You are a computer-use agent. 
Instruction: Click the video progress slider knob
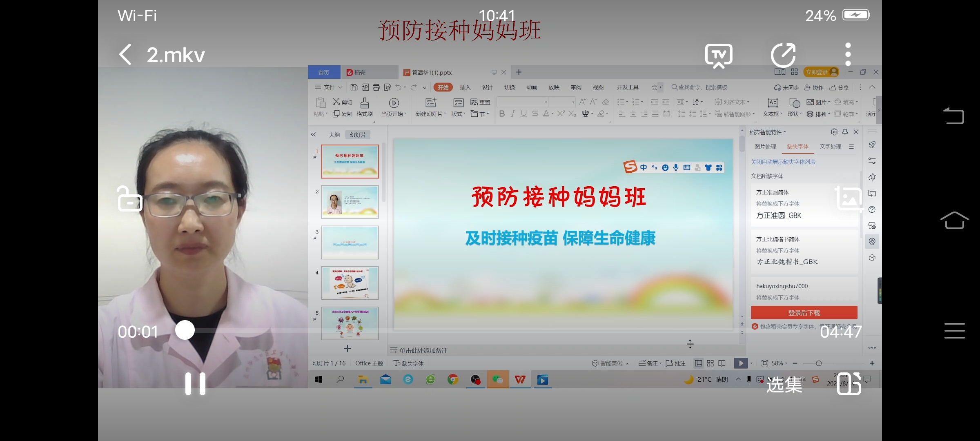(x=185, y=330)
